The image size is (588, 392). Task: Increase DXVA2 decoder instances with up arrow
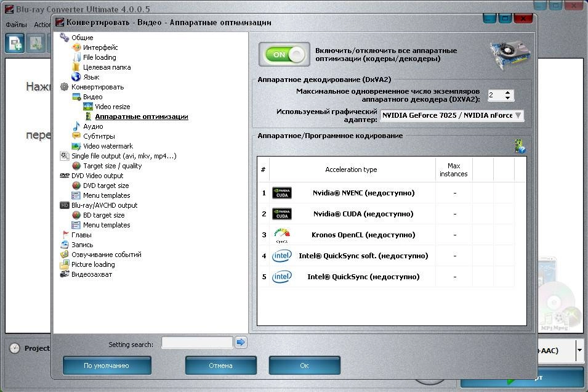[507, 92]
